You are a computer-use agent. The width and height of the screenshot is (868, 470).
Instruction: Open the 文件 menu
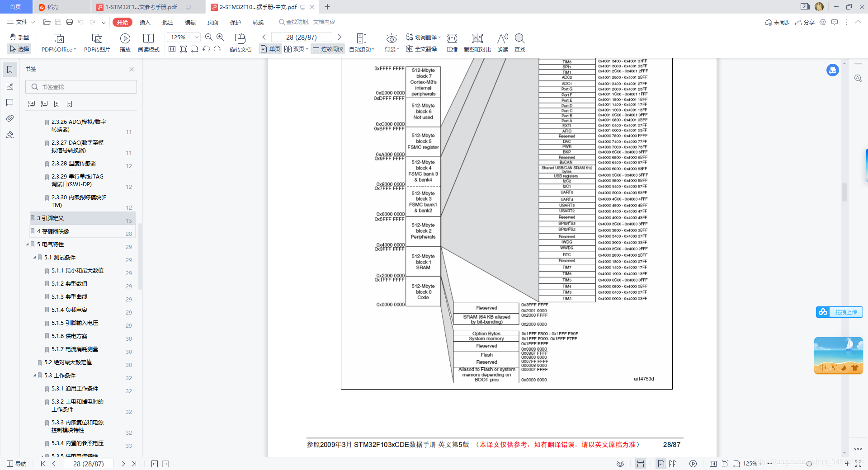[x=21, y=22]
